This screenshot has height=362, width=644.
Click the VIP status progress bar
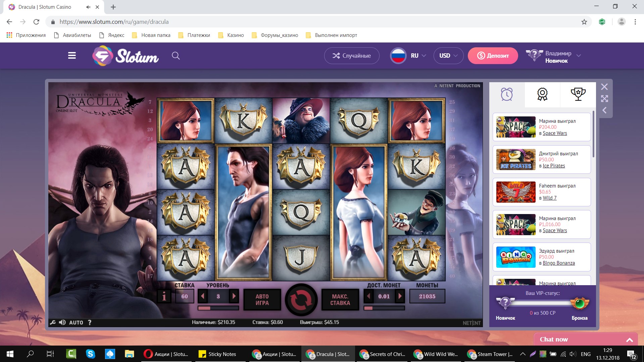542,303
